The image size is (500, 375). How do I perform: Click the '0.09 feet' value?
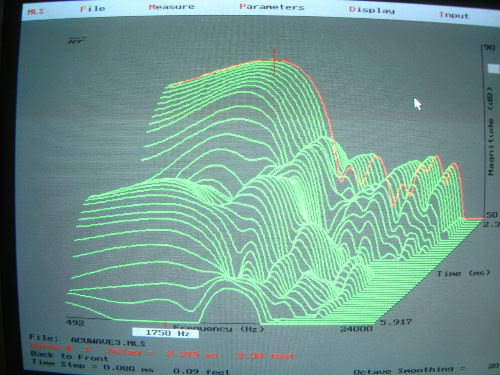(201, 371)
